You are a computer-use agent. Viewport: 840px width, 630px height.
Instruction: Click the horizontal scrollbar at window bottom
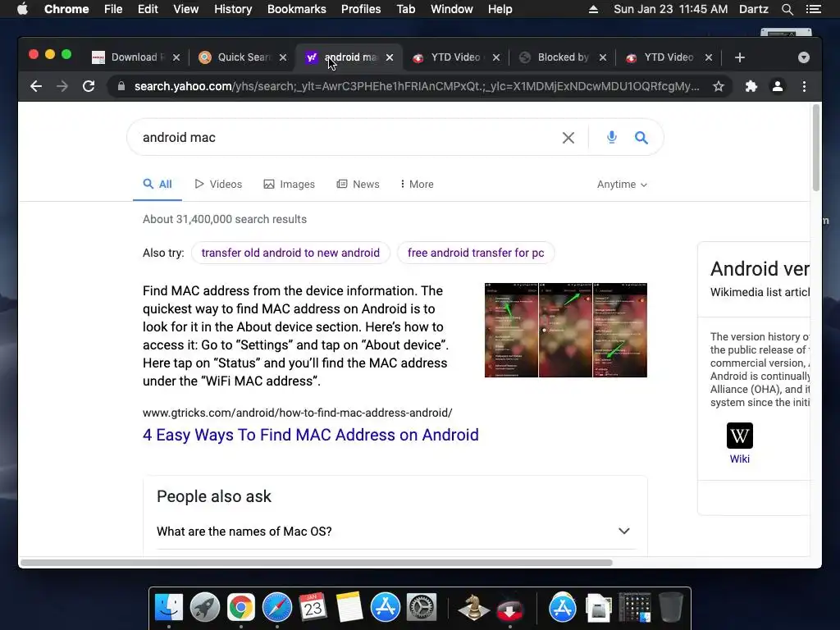(316, 563)
